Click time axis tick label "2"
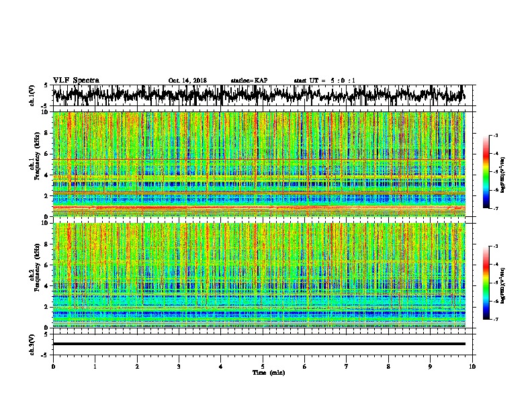The image size is (532, 411). 137,367
